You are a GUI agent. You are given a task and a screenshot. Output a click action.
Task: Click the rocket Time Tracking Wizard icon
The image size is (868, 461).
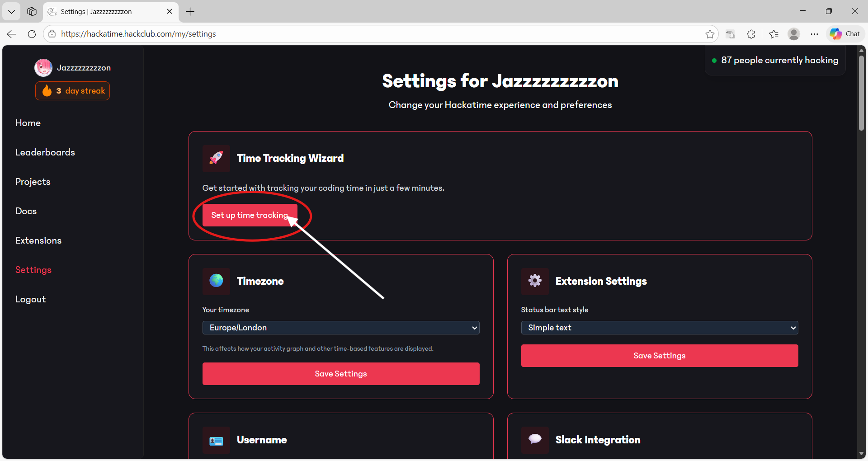pyautogui.click(x=216, y=158)
